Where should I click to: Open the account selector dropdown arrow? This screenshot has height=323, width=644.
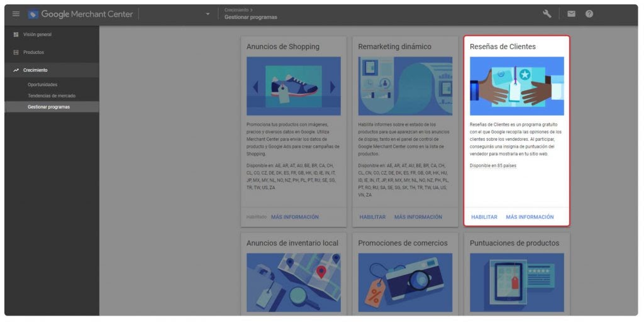[x=208, y=14]
